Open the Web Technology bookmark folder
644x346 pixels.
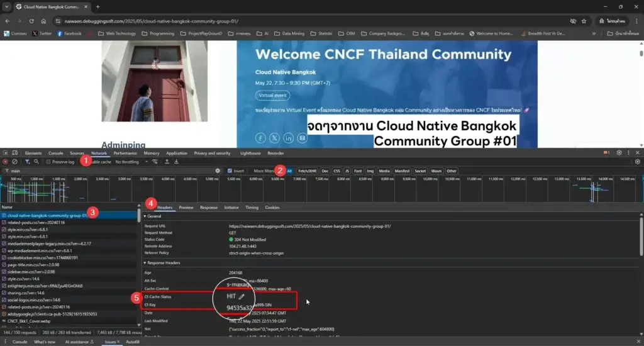pos(116,33)
